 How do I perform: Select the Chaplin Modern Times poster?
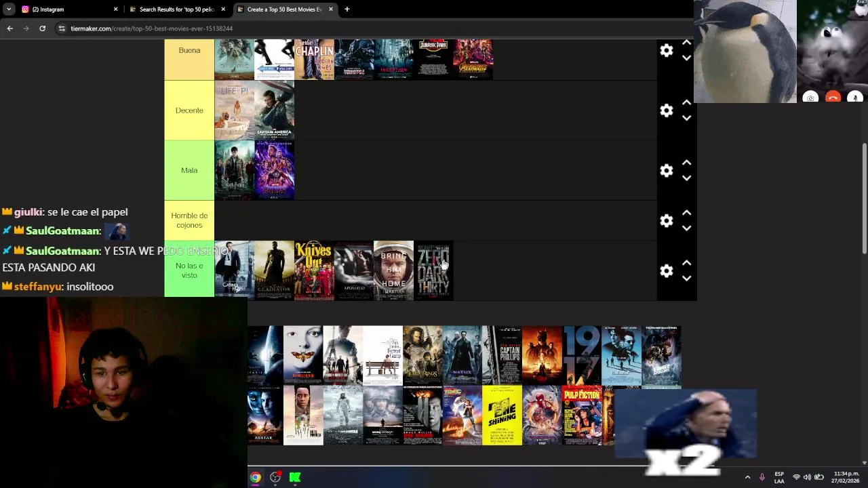pyautogui.click(x=314, y=60)
